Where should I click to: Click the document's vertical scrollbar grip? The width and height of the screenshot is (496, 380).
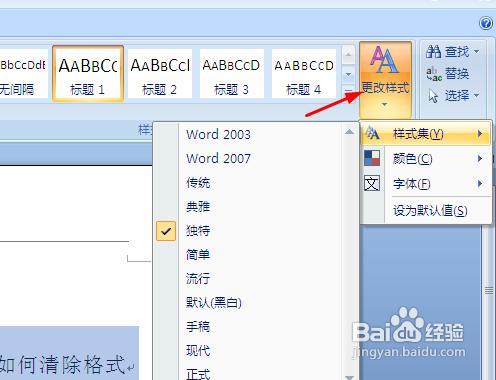point(489,291)
